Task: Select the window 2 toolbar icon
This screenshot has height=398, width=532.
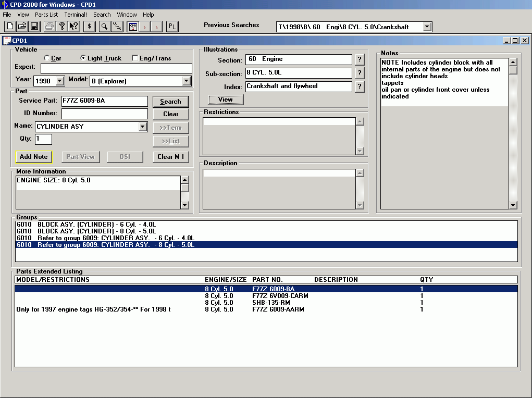Action: [x=144, y=27]
